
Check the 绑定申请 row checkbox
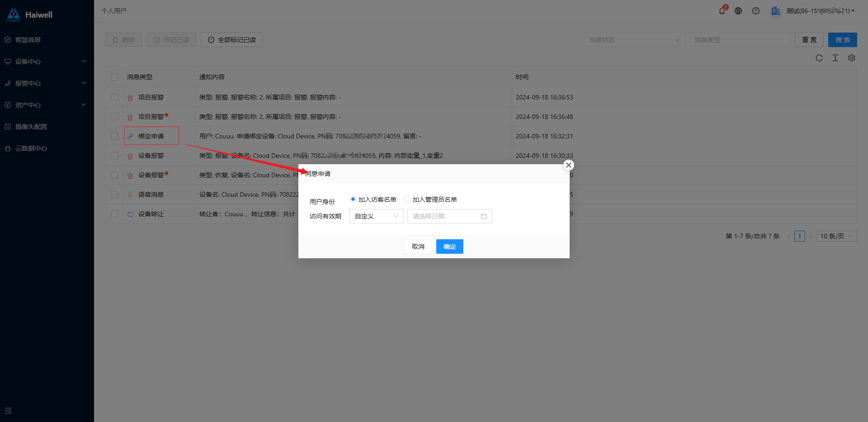tap(114, 136)
